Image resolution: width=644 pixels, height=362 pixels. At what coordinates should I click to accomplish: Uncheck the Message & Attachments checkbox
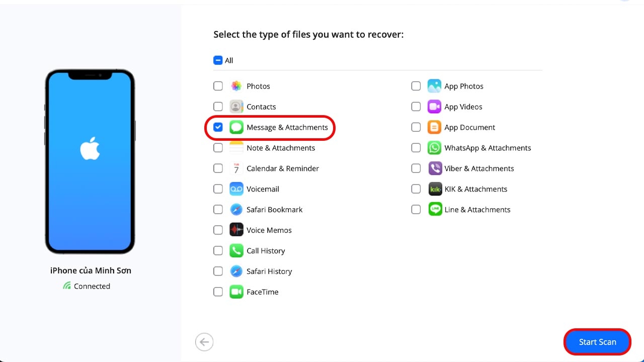click(218, 127)
